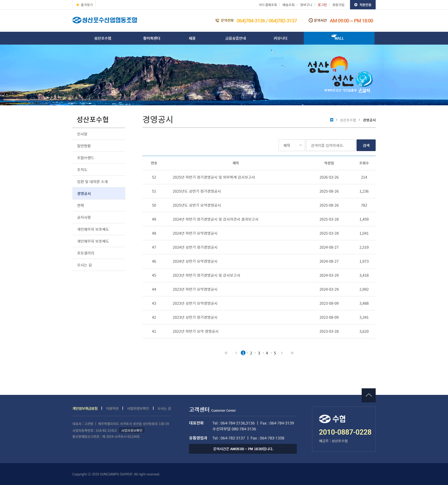Click the 로그인 link

pos(322,5)
